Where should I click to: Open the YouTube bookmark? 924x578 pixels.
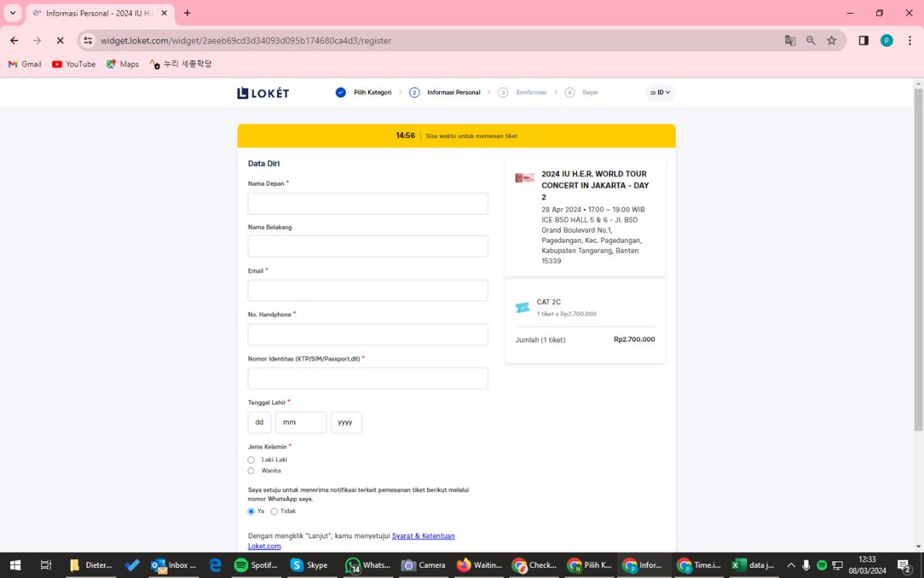click(x=74, y=64)
